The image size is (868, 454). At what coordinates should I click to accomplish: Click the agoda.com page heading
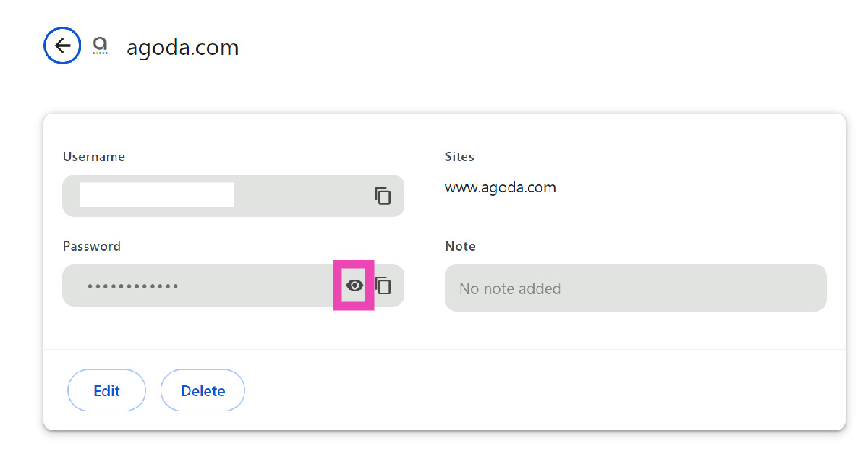click(x=182, y=48)
